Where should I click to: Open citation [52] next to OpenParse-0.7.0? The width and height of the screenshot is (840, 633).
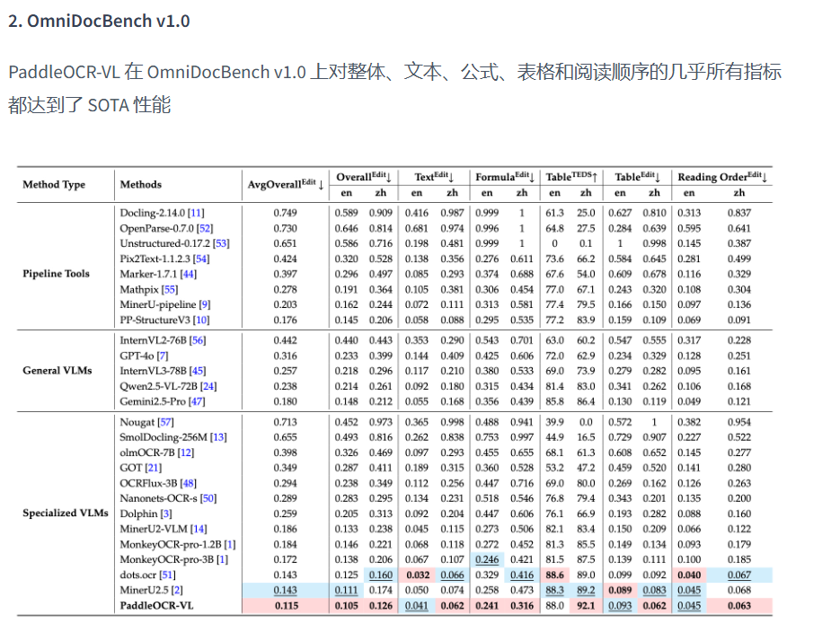coord(205,229)
